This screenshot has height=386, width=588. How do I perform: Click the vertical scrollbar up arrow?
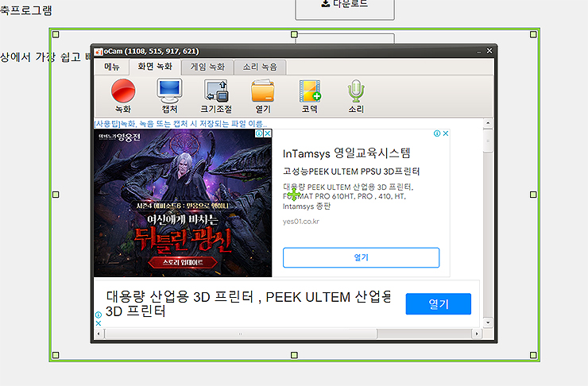tap(488, 123)
